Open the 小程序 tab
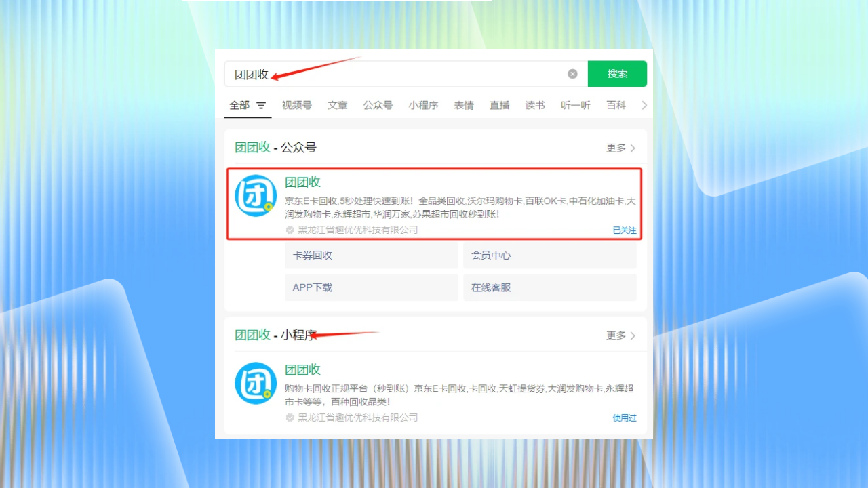This screenshot has height=488, width=868. [x=423, y=105]
